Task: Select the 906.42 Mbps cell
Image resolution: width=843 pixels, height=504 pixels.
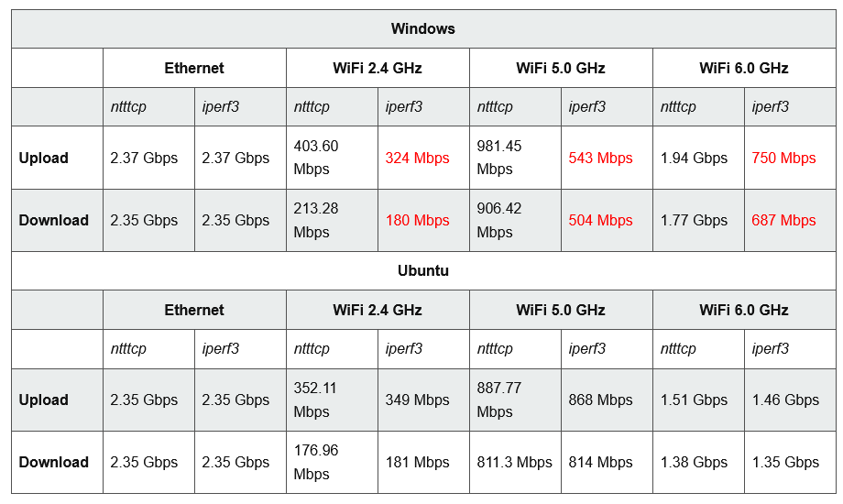Action: point(499,220)
